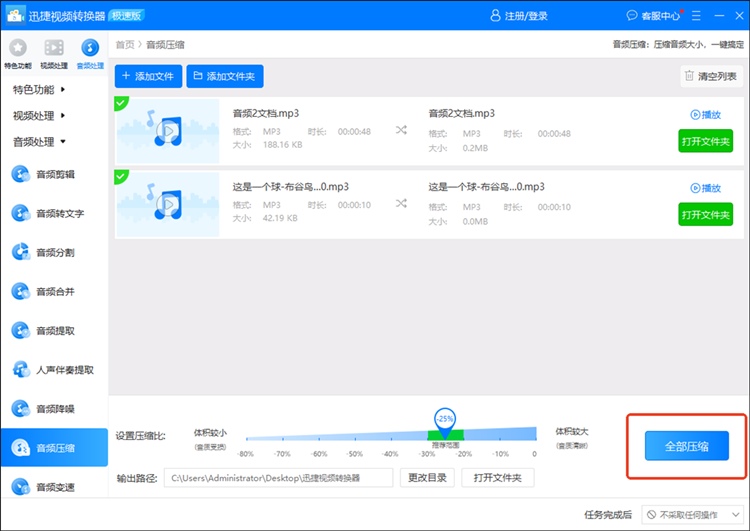Image resolution: width=750 pixels, height=531 pixels.
Task: Click the 客服中心 chat bubble icon
Action: [x=632, y=16]
